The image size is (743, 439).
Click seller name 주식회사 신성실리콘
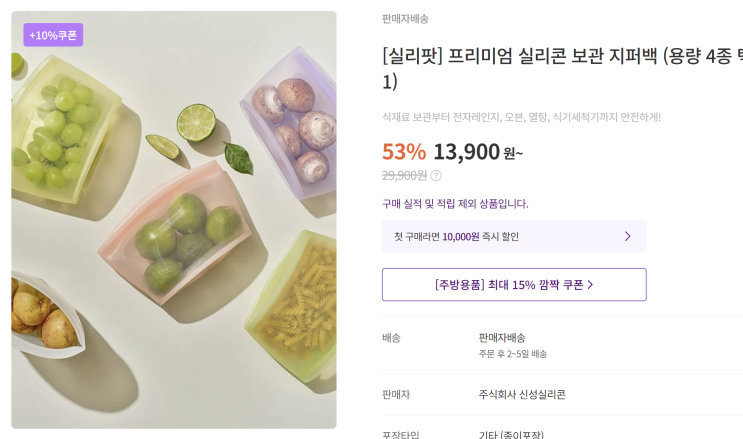[522, 394]
